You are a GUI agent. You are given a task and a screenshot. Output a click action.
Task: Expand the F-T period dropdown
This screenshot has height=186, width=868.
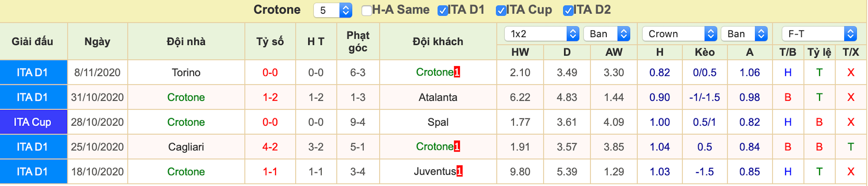point(819,34)
